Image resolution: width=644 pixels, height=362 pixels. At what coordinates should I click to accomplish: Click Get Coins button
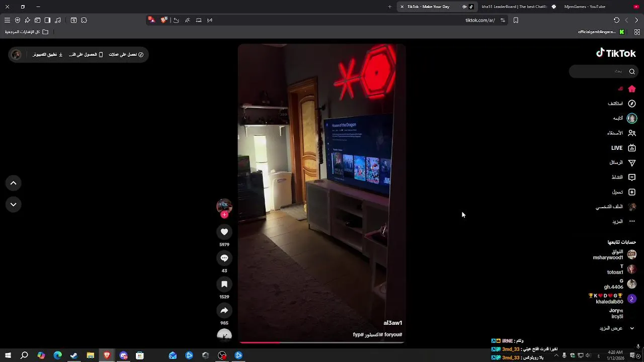[x=126, y=54]
